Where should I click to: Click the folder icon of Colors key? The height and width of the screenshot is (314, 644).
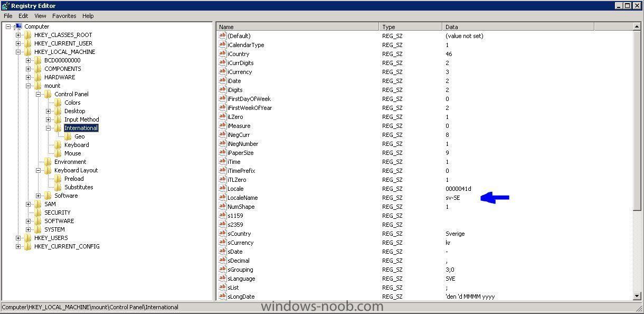58,103
